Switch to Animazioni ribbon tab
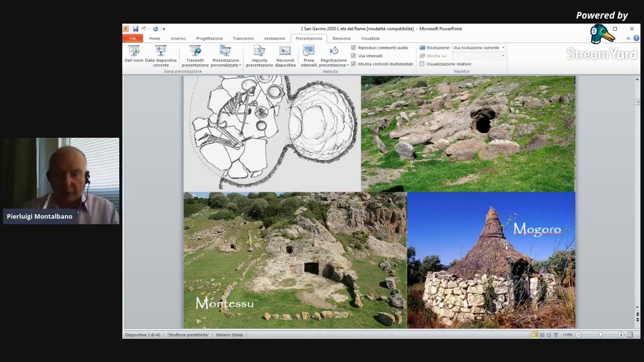The height and width of the screenshot is (362, 644). pyautogui.click(x=275, y=38)
